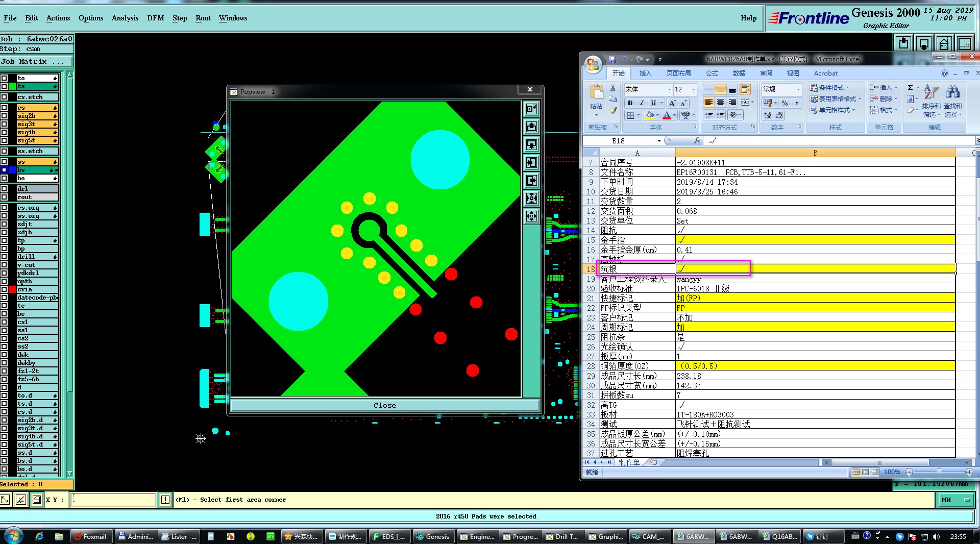980x544 pixels.
Task: Toggle the checkbox for layer drl
Action: pyautogui.click(x=4, y=189)
